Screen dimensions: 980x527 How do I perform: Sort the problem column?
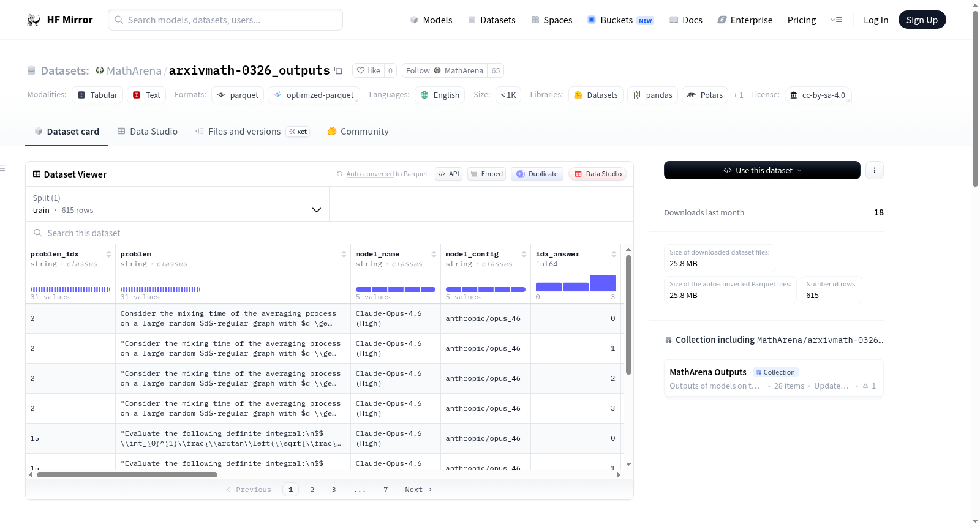tap(344, 254)
